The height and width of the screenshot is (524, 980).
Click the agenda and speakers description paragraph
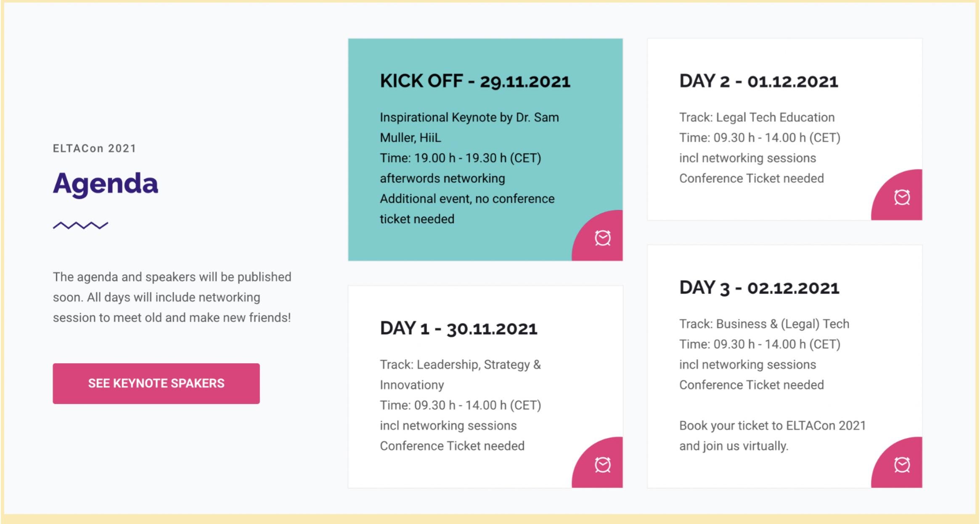[x=172, y=297]
